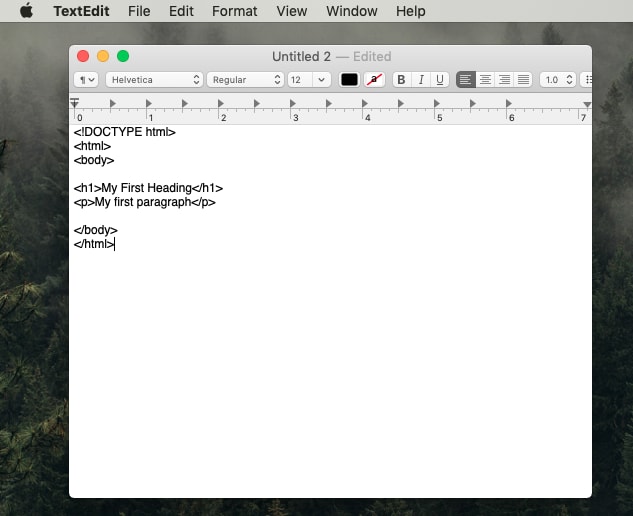Open the Format menu
Viewport: 633px width, 516px height.
coord(234,11)
